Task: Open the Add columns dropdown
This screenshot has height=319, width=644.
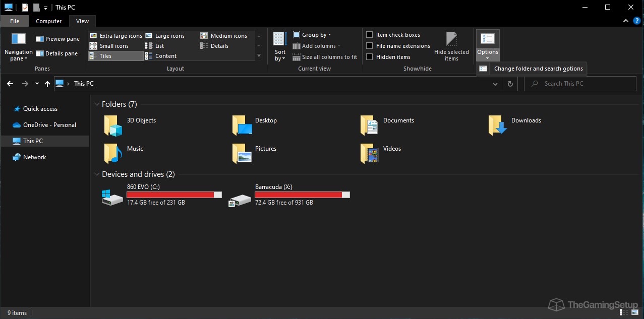Action: tap(317, 46)
